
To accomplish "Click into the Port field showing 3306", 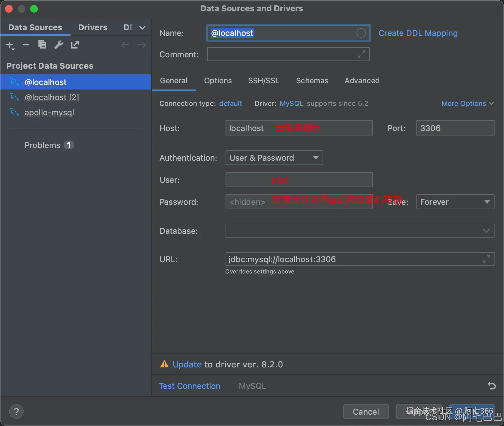I will pos(455,128).
